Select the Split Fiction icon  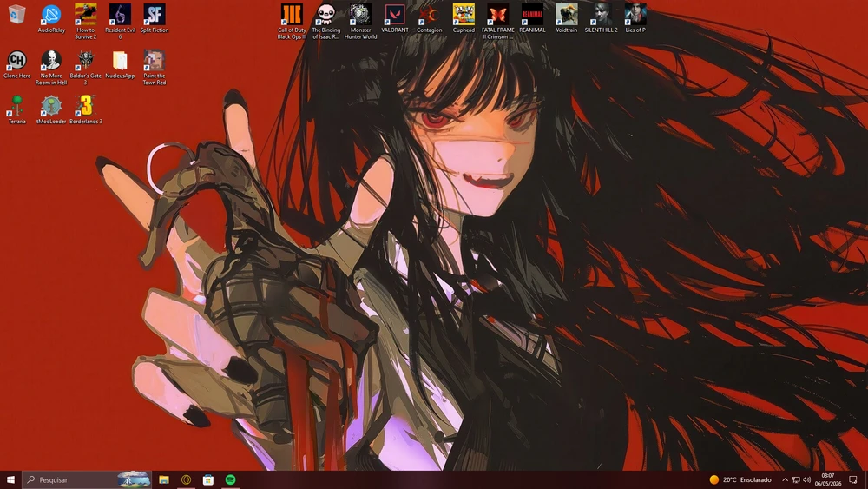155,18
